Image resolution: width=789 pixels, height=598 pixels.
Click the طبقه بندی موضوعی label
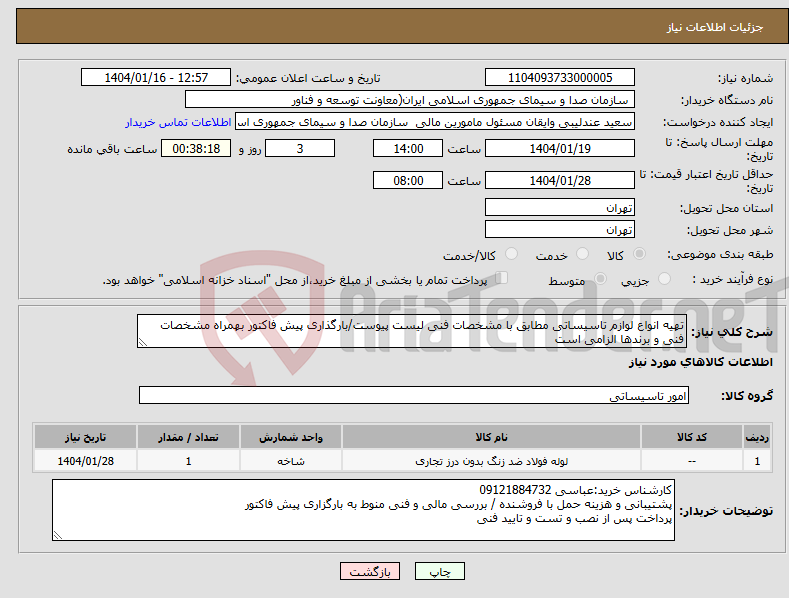coord(720,255)
